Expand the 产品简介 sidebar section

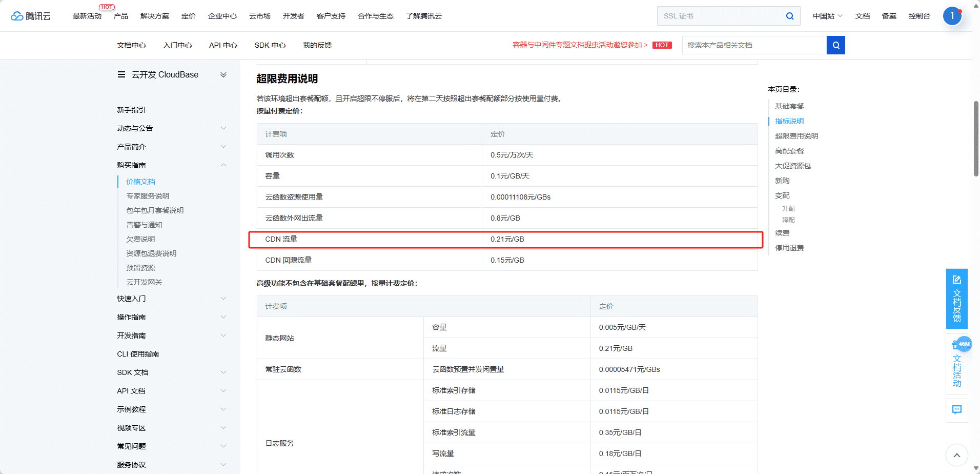(223, 147)
